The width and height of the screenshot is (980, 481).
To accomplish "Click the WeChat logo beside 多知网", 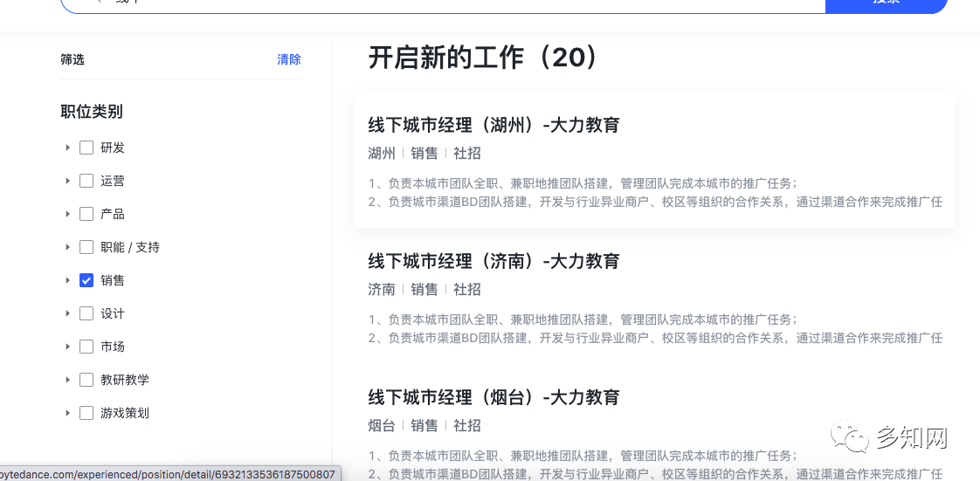I will tap(849, 436).
